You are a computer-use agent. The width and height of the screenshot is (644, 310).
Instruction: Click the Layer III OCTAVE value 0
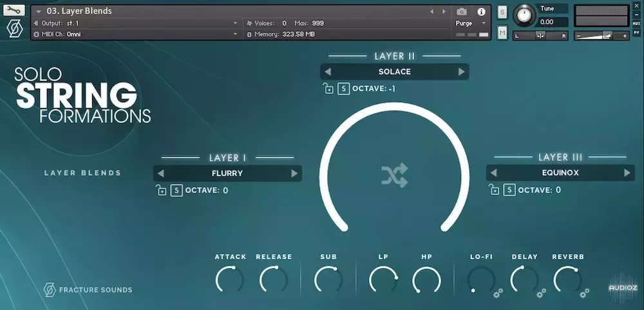tap(558, 190)
